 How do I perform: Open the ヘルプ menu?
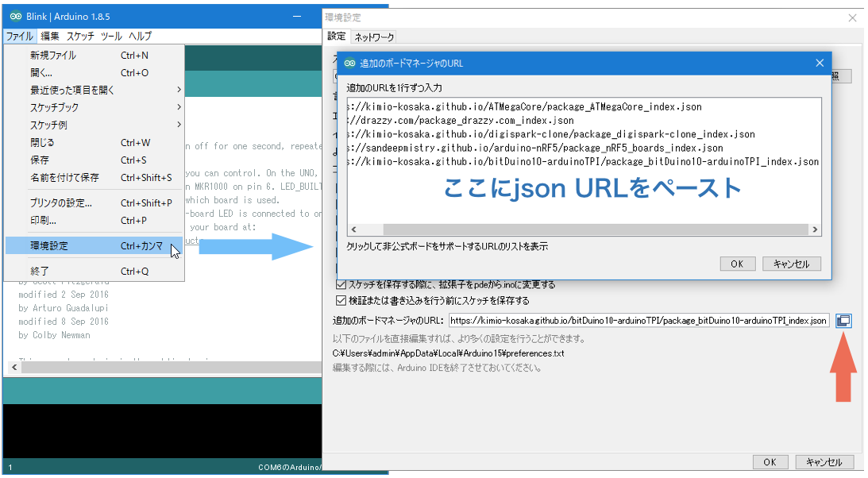[x=140, y=36]
